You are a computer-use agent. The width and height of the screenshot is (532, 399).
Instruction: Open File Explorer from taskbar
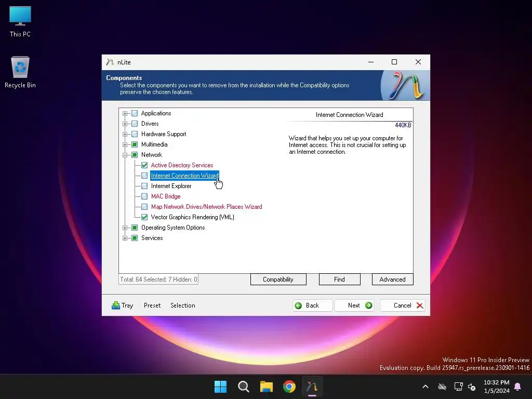[267, 387]
